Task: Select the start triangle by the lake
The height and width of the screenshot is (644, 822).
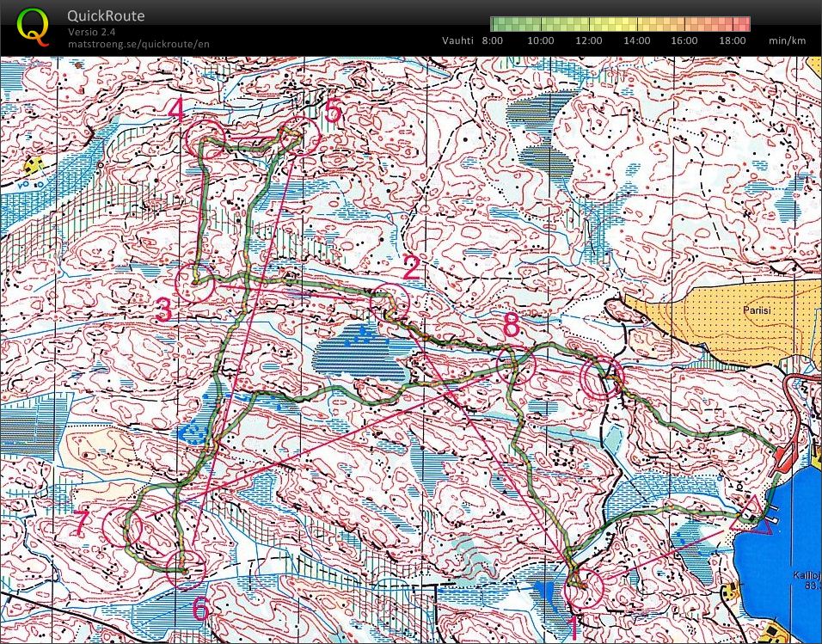Action: tap(753, 515)
